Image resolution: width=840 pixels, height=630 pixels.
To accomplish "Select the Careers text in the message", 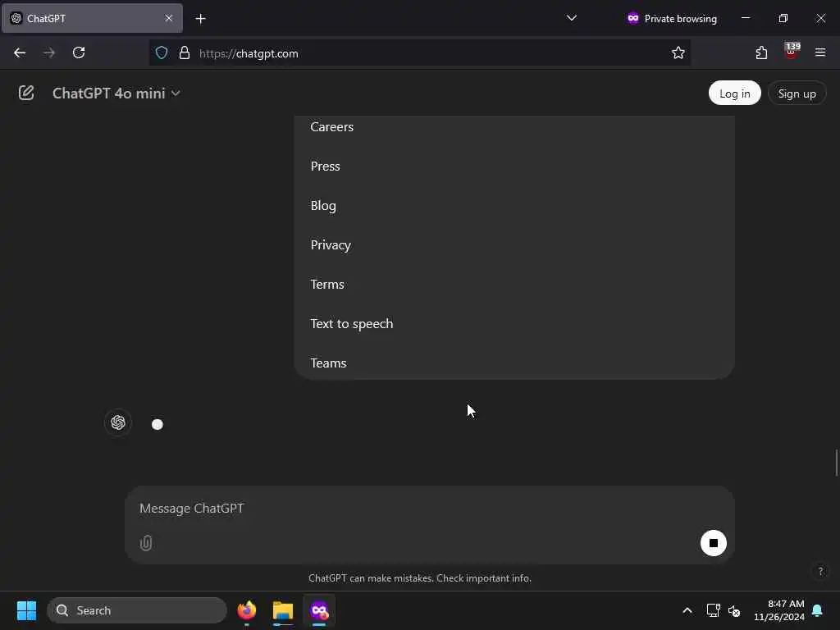I will [x=331, y=127].
